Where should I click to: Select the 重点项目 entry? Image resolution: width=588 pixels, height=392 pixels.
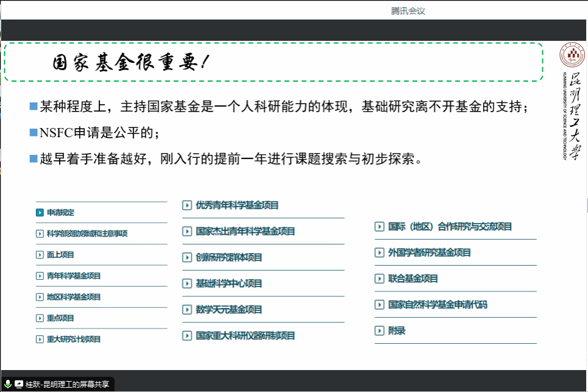[x=60, y=318]
